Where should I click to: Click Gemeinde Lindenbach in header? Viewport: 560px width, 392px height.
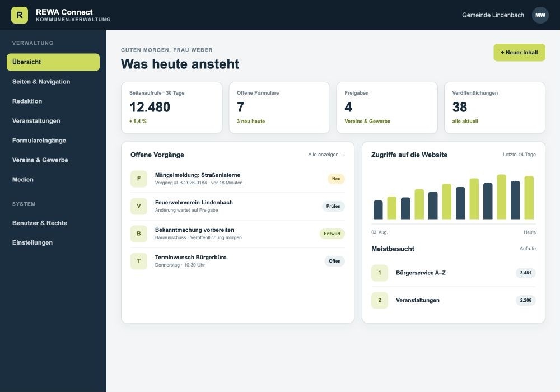(493, 15)
